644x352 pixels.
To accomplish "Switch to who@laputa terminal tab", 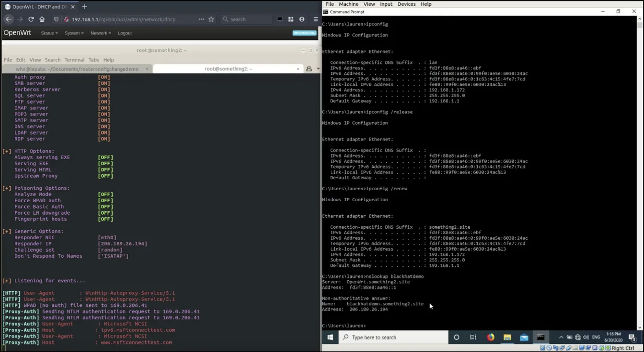I will (77, 69).
